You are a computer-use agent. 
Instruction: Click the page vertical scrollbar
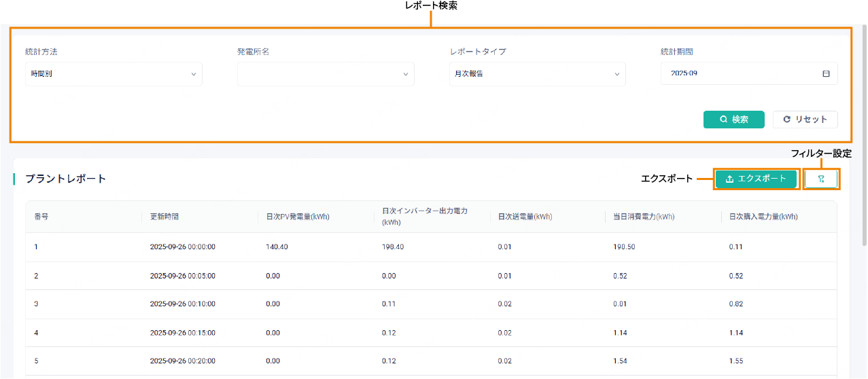(865, 136)
